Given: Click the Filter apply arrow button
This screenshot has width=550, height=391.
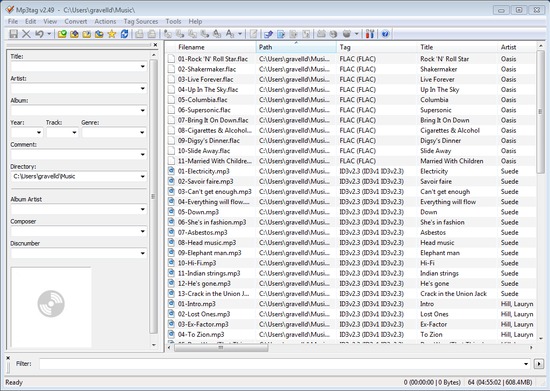Looking at the screenshot, I should pos(539,364).
